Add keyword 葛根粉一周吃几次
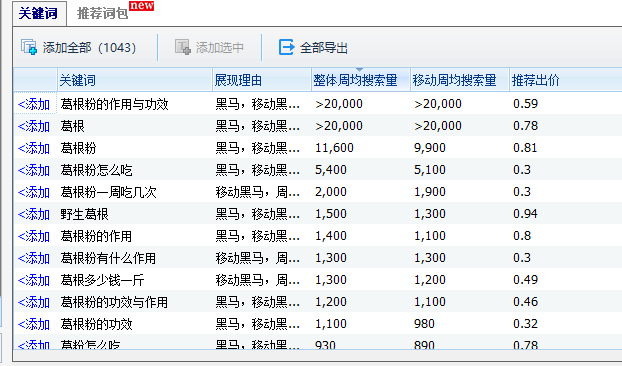Viewport: 622px width, 366px height. [34, 192]
